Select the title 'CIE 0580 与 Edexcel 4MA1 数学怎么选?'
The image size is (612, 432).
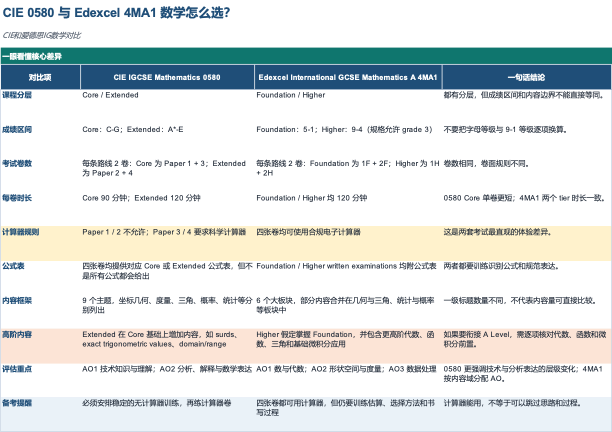(x=116, y=13)
